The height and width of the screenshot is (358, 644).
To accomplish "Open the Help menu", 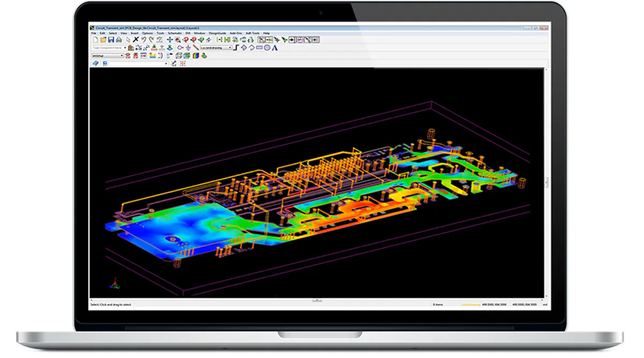I will click(266, 33).
